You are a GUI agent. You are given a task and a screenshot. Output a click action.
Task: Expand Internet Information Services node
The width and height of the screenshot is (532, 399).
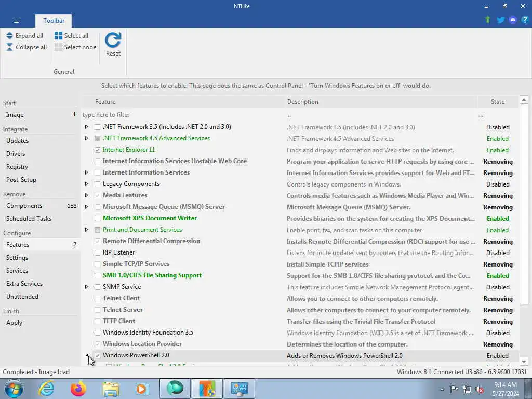click(x=87, y=172)
